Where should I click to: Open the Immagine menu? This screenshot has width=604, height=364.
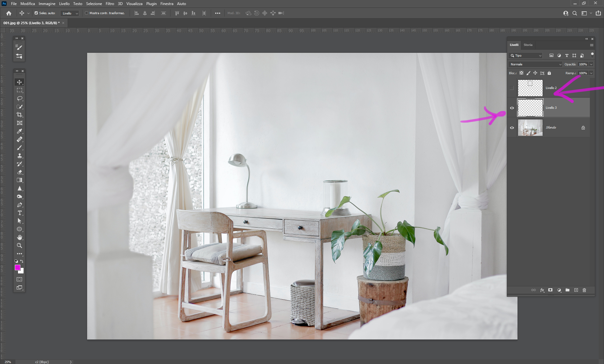(x=47, y=4)
